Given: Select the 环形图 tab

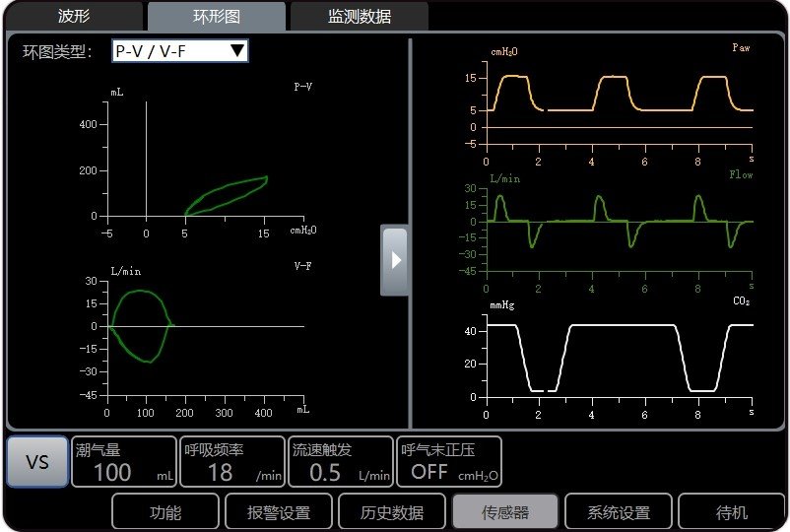Looking at the screenshot, I should pyautogui.click(x=217, y=17).
